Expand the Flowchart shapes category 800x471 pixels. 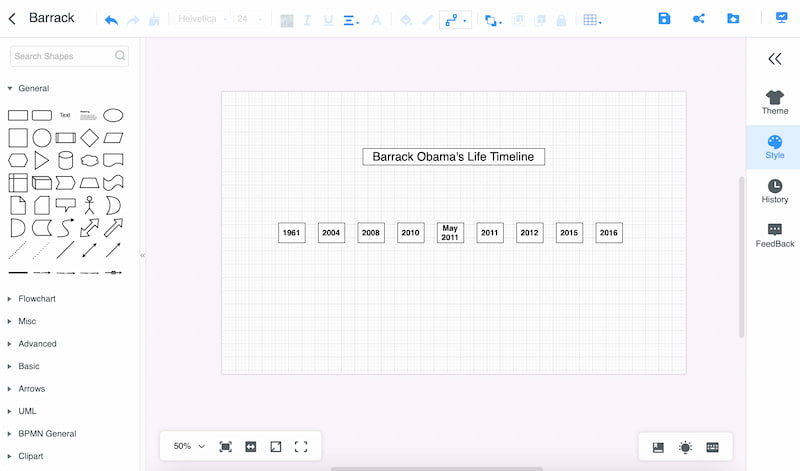pyautogui.click(x=37, y=299)
